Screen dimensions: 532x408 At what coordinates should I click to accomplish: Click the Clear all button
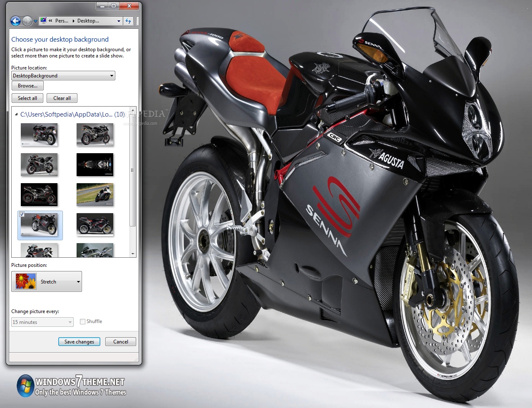[62, 98]
